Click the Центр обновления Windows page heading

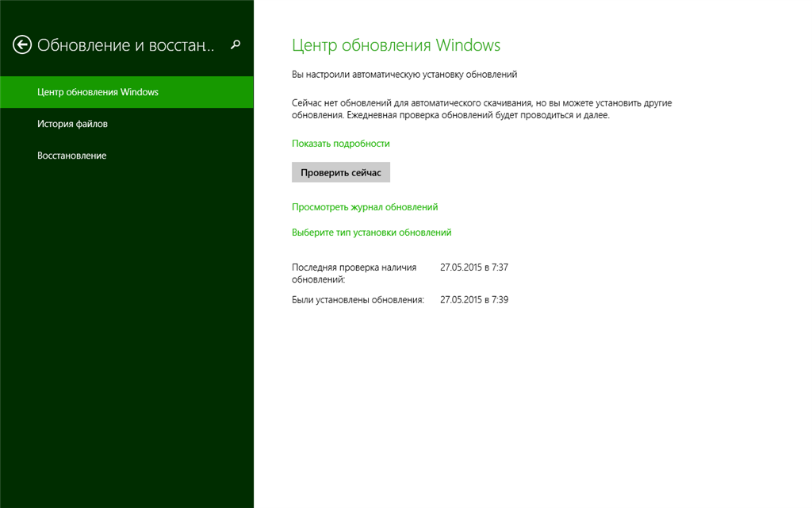click(396, 45)
